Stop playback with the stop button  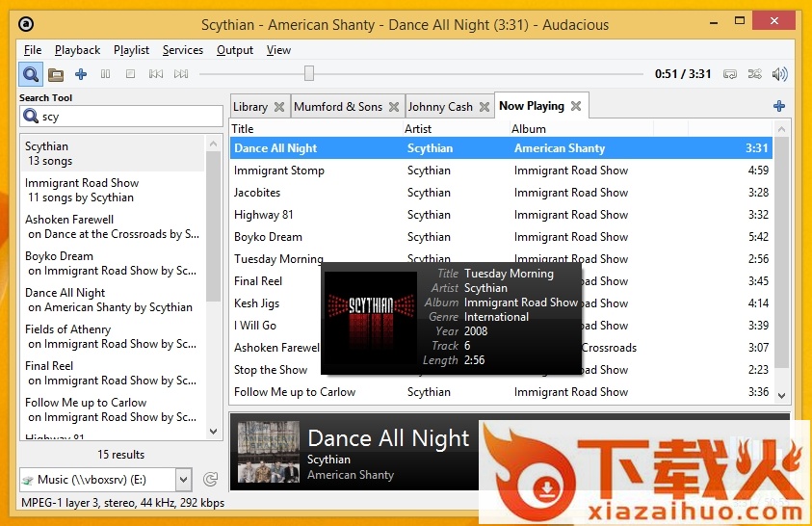tap(130, 74)
